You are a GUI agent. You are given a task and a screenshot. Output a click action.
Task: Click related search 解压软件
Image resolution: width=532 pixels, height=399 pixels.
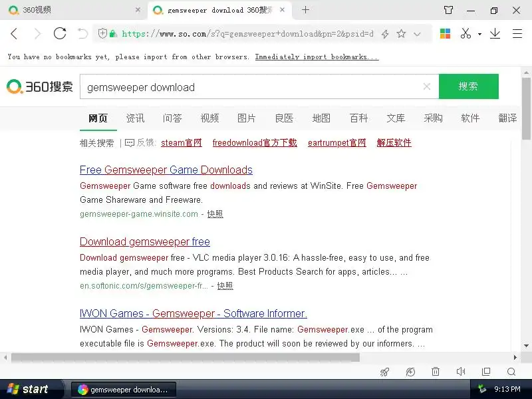pyautogui.click(x=394, y=143)
